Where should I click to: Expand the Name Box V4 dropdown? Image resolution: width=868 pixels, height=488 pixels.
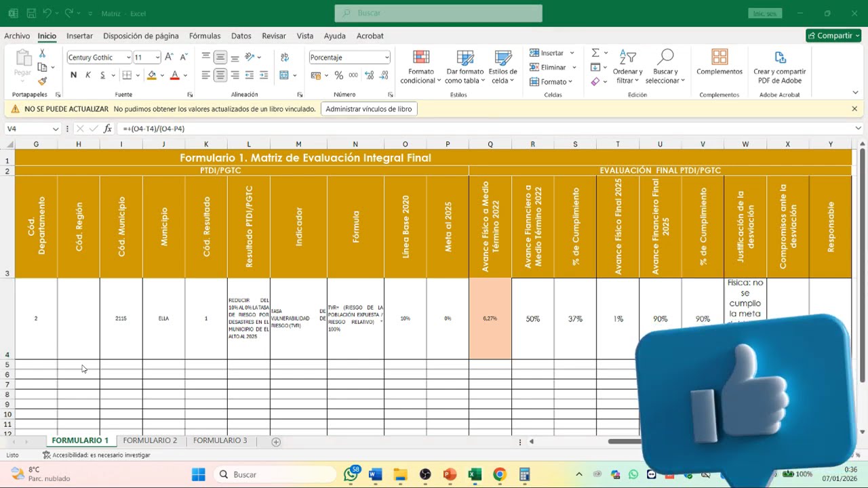(56, 129)
